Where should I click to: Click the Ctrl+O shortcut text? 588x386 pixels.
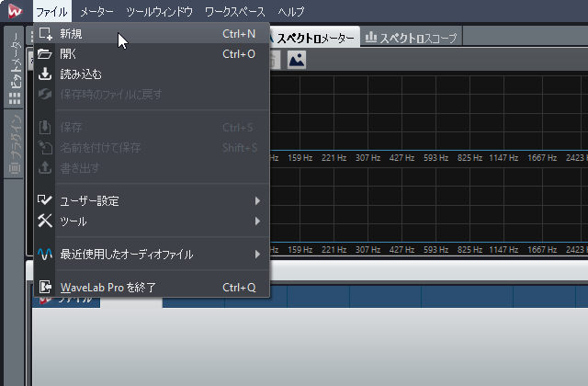(239, 54)
